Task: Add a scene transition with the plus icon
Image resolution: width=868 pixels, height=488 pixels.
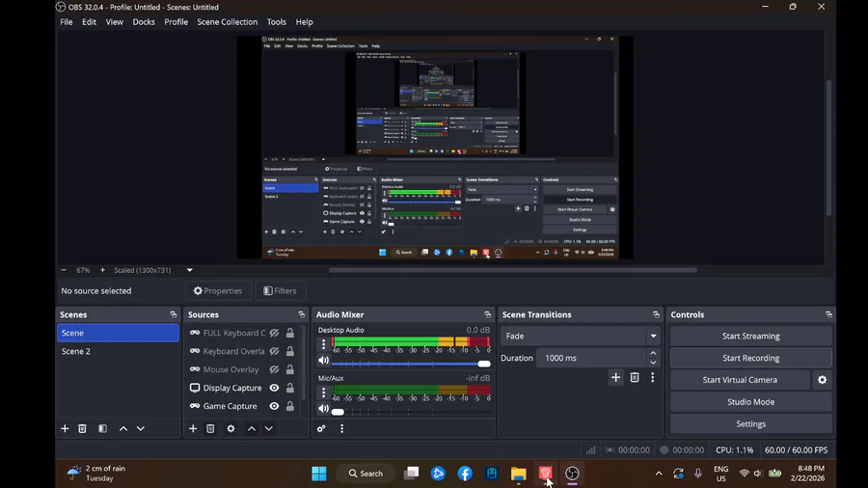Action: (x=615, y=377)
